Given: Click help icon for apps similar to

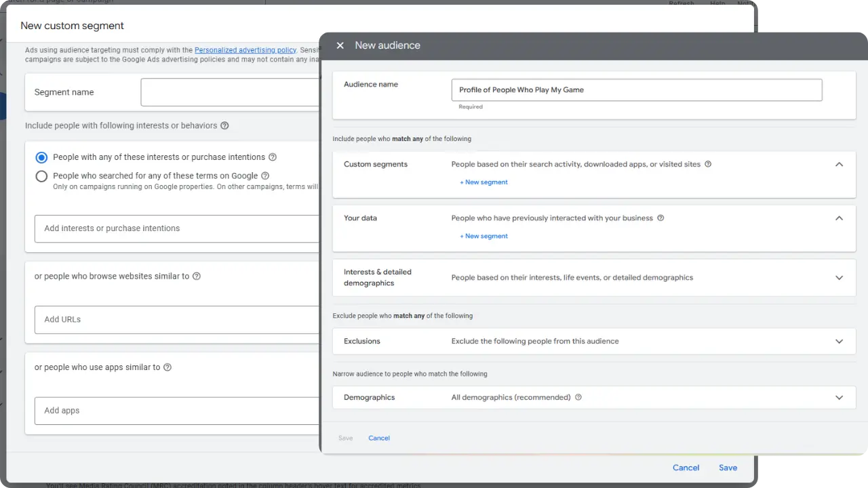Looking at the screenshot, I should [x=167, y=367].
